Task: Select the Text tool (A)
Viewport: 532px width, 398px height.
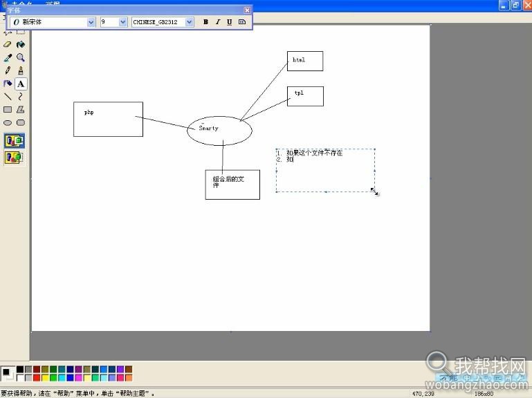Action: coord(21,84)
